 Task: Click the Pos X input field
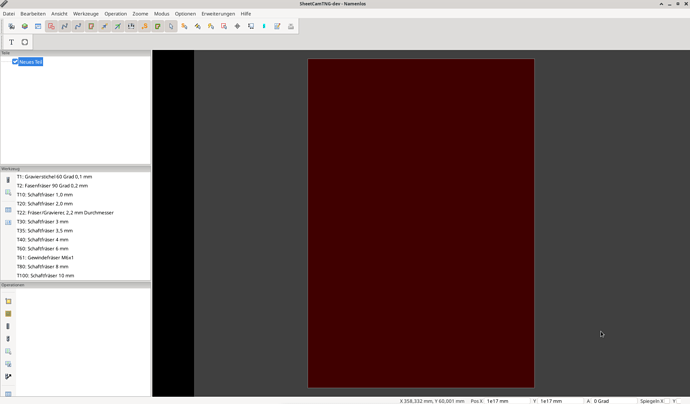pos(507,401)
